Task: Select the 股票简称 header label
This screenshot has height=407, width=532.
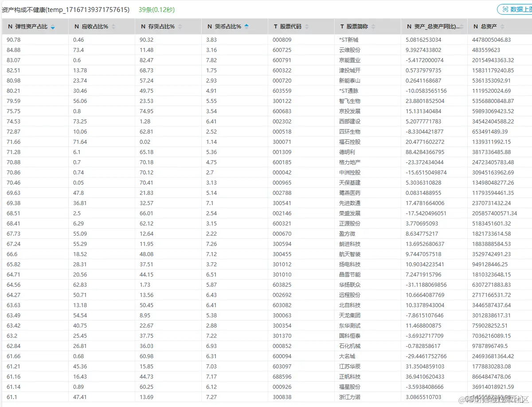Action: tap(357, 27)
